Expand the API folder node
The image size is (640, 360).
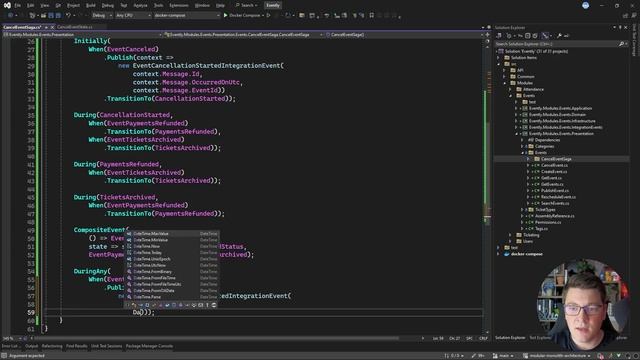504,71
